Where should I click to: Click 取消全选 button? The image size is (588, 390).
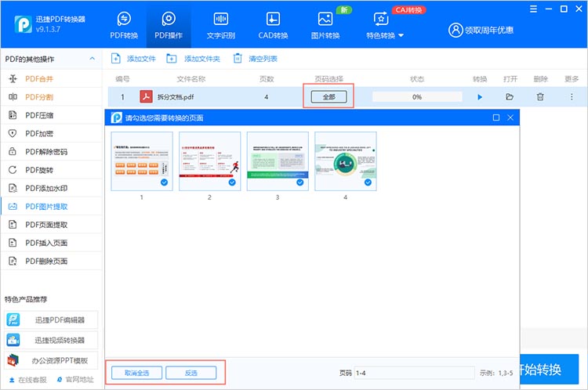(137, 373)
